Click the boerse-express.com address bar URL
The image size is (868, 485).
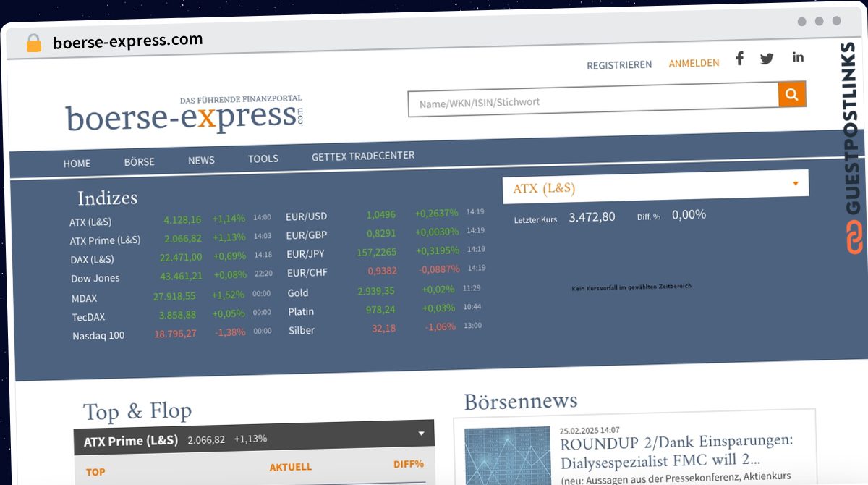tap(128, 41)
